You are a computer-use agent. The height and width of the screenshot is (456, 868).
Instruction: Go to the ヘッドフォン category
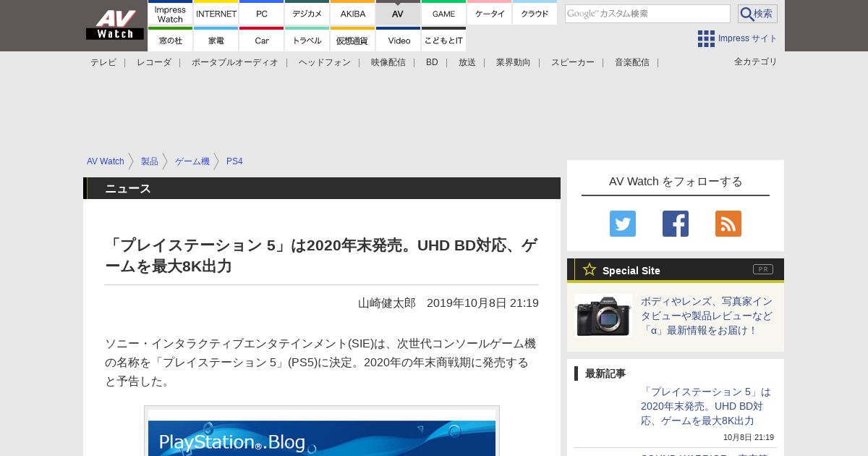(x=325, y=62)
